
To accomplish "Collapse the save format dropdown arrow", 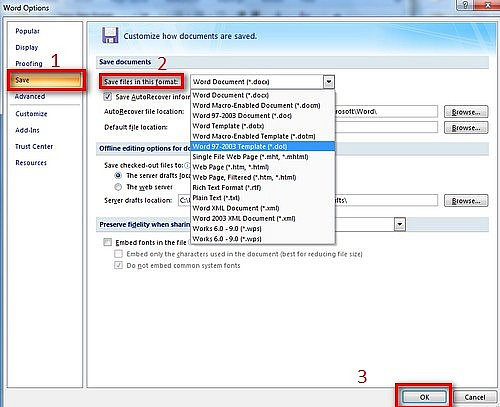I will (x=328, y=82).
